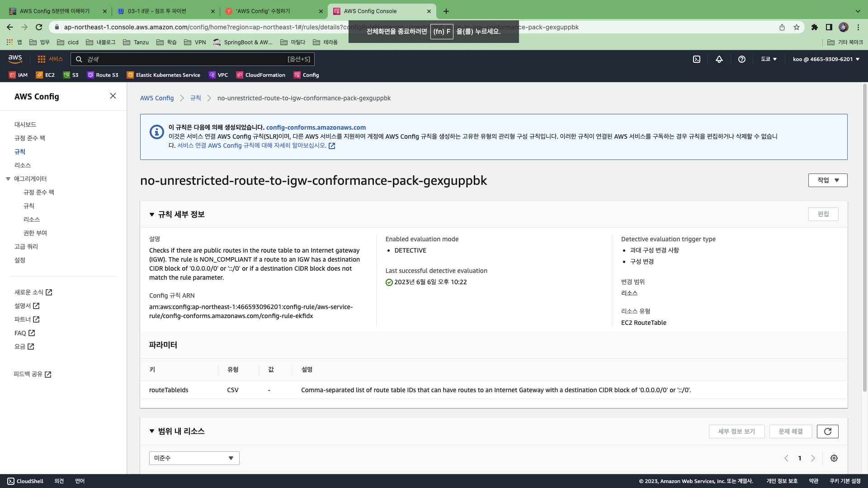Close the AWS Config side navigation panel

pyautogui.click(x=113, y=96)
